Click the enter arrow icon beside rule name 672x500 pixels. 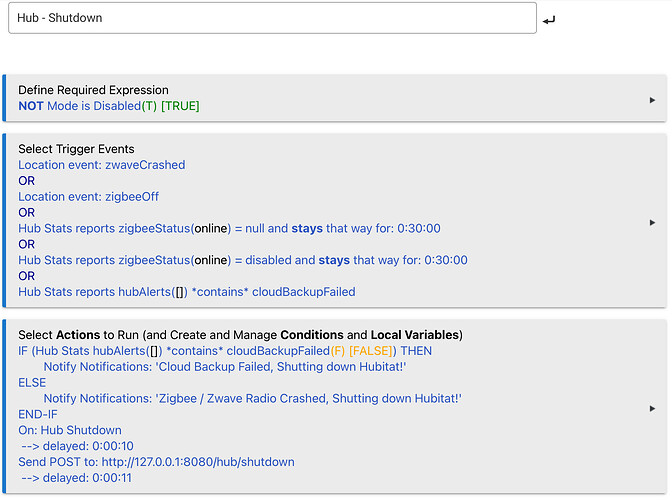click(x=549, y=20)
